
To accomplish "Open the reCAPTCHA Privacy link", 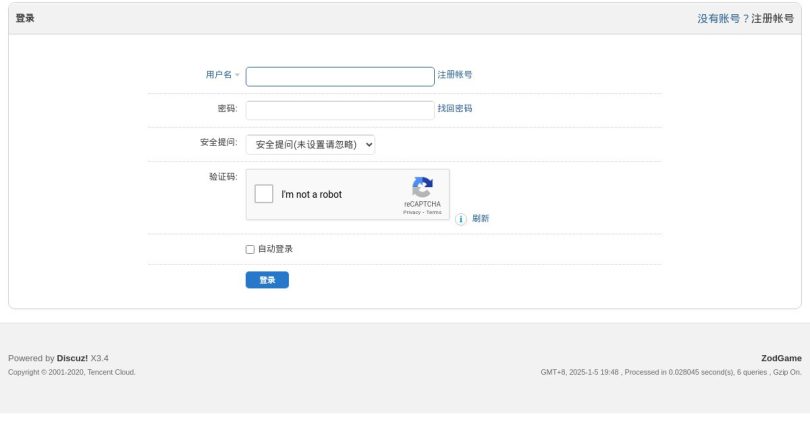I will [x=411, y=212].
